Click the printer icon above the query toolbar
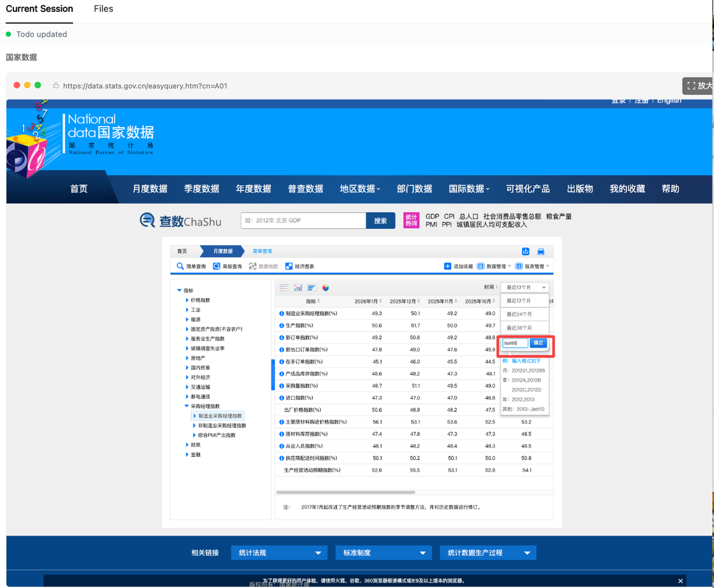The image size is (714, 588). [541, 252]
